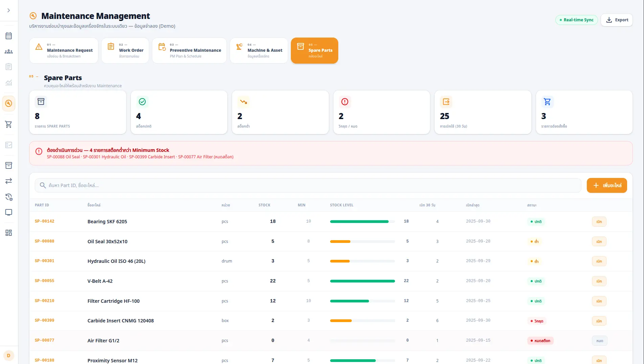Open the people group icon in sidebar
Image resolution: width=644 pixels, height=364 pixels.
click(x=9, y=51)
